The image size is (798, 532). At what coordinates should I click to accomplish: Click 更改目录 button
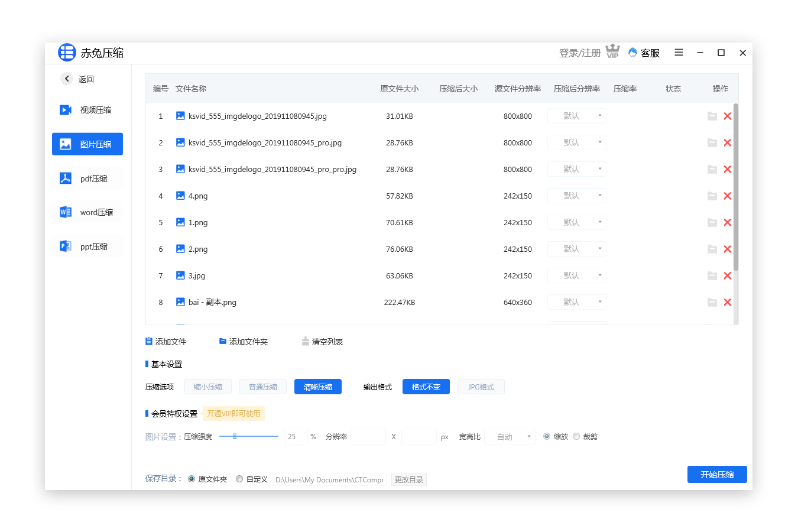click(409, 479)
